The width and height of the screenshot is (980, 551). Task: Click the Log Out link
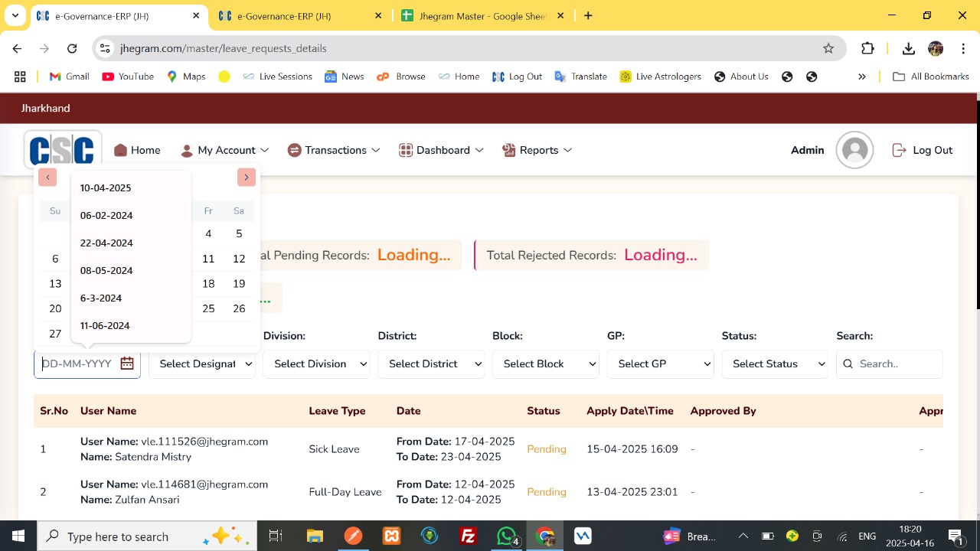click(923, 150)
